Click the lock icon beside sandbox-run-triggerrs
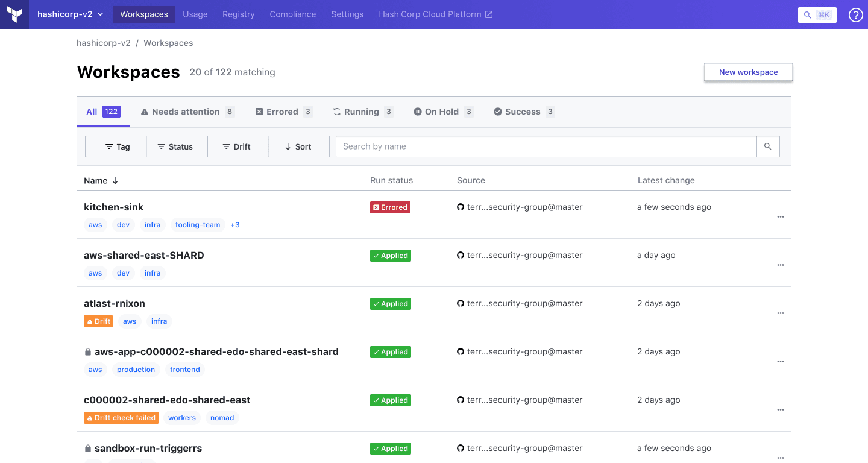The height and width of the screenshot is (463, 868). coord(88,449)
